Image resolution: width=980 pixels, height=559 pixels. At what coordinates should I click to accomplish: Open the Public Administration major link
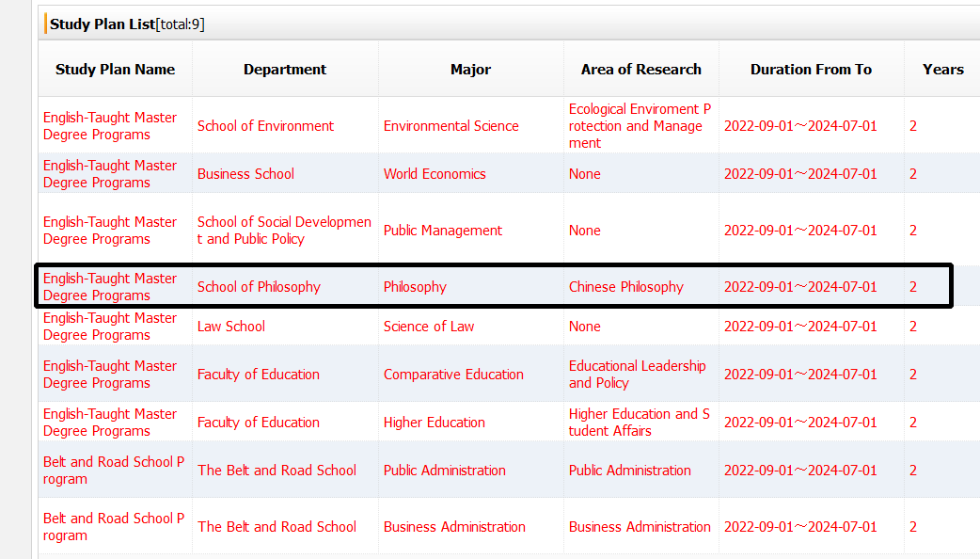pos(444,471)
